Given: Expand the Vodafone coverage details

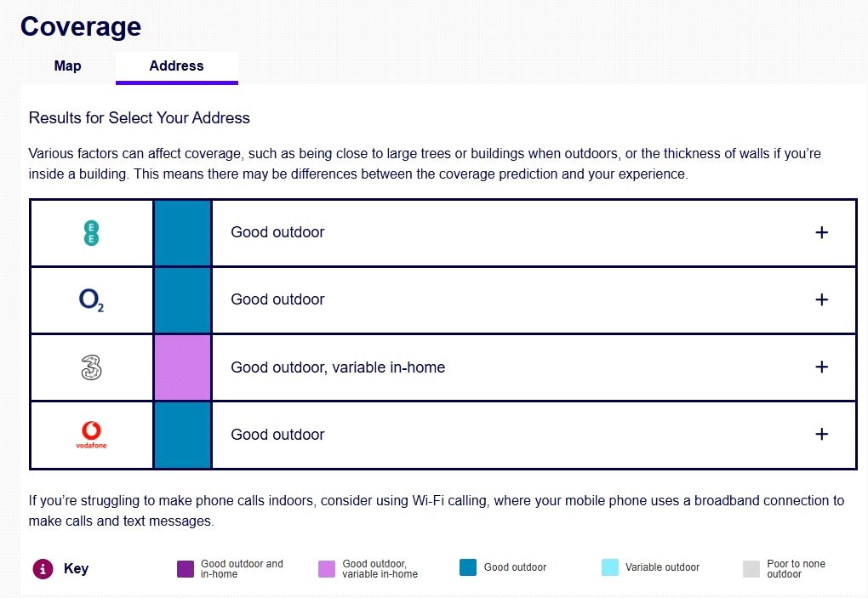Looking at the screenshot, I should pos(821,434).
